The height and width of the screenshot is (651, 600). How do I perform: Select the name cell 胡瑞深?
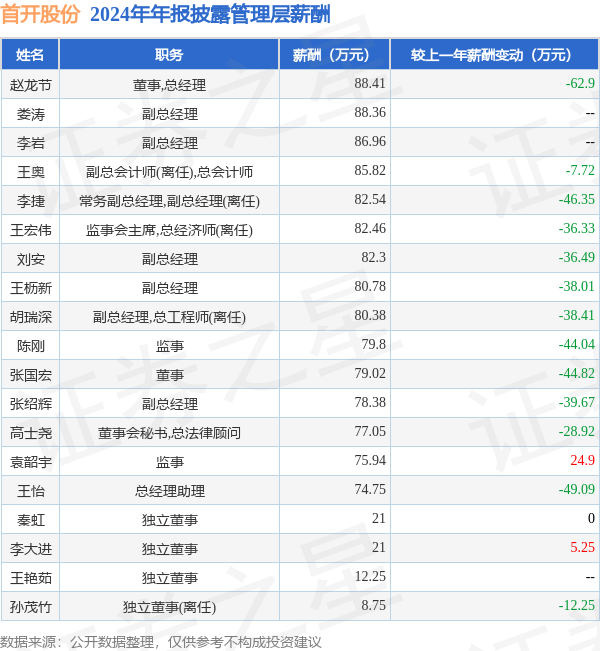(x=31, y=317)
